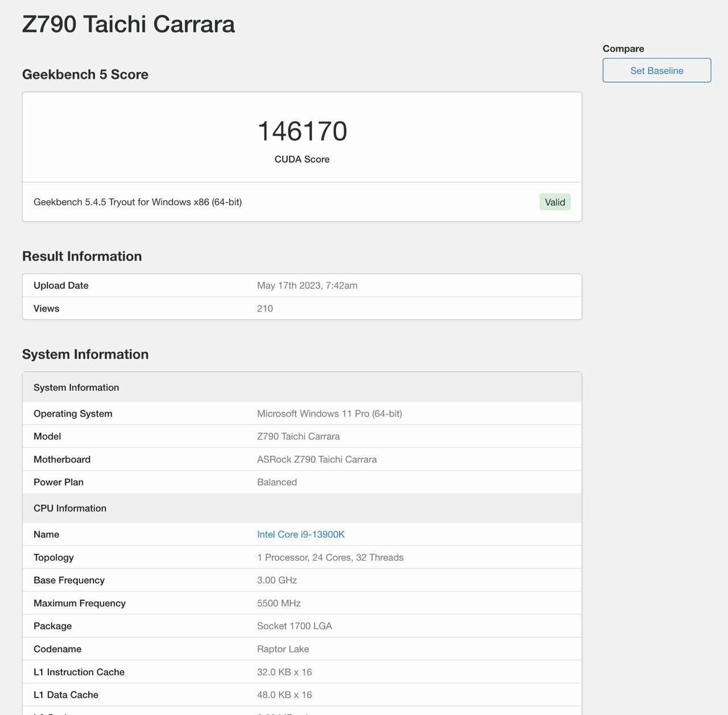Screen dimensions: 728x715
Task: Select the Views count 210
Action: [x=265, y=309]
